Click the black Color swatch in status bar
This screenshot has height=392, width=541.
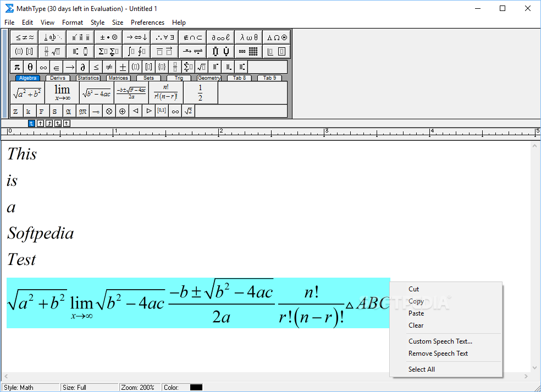pos(196,388)
